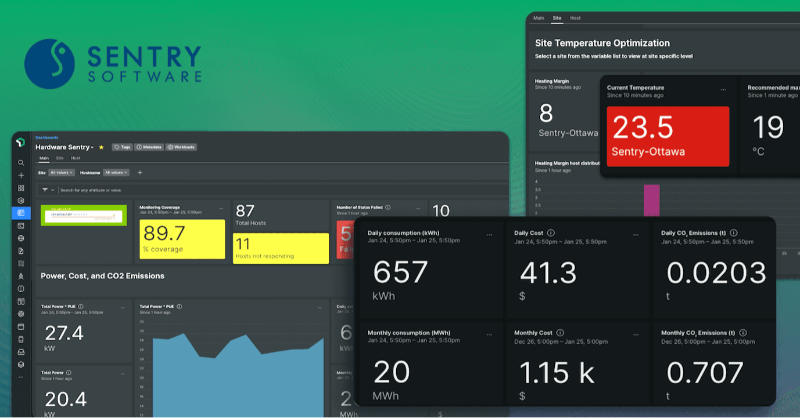This screenshot has width=800, height=418.
Task: Open the Site All values dropdown
Action: click(61, 173)
